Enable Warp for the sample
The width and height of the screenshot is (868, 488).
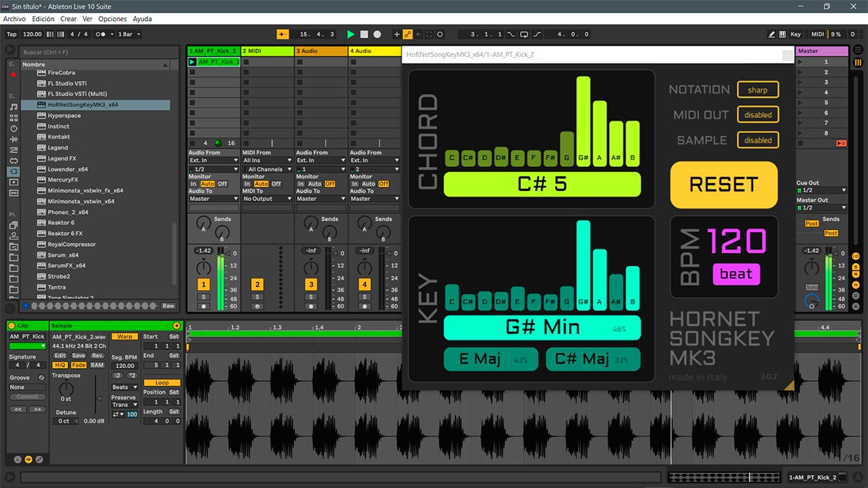click(x=124, y=337)
